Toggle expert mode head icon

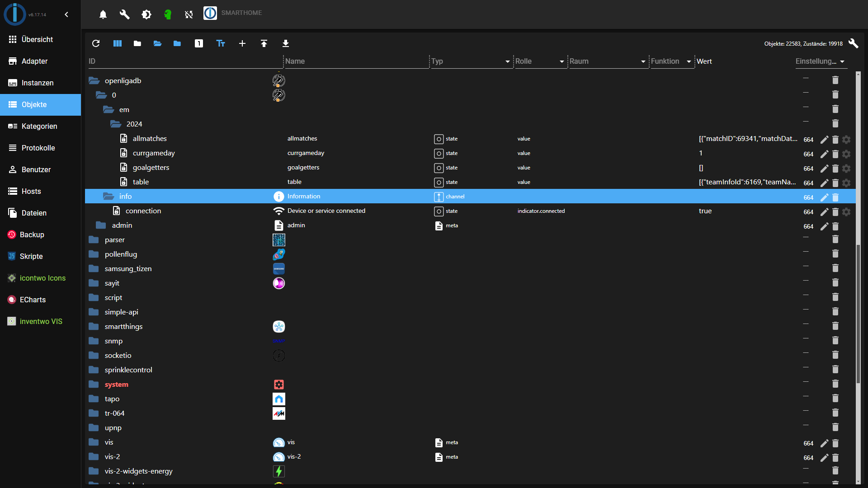pos(168,14)
